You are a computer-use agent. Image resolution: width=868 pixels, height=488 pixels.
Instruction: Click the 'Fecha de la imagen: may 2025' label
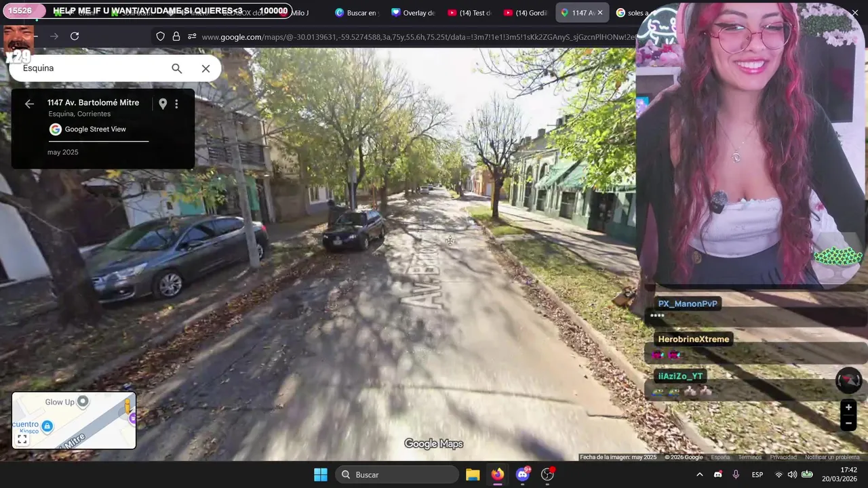click(618, 457)
